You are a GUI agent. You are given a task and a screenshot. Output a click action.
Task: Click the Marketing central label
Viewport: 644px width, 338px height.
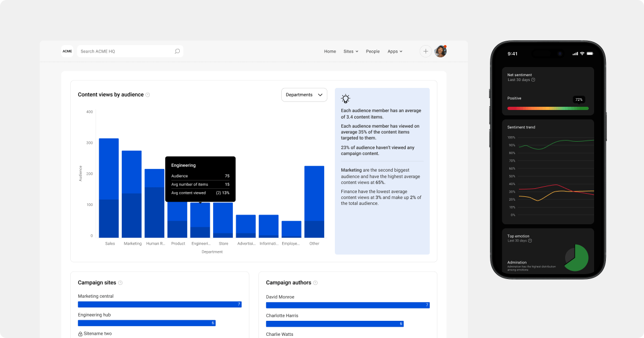coord(96,296)
